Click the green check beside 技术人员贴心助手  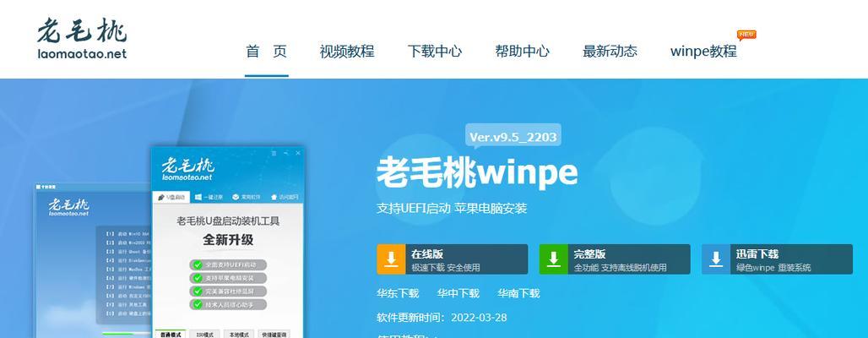tap(198, 305)
